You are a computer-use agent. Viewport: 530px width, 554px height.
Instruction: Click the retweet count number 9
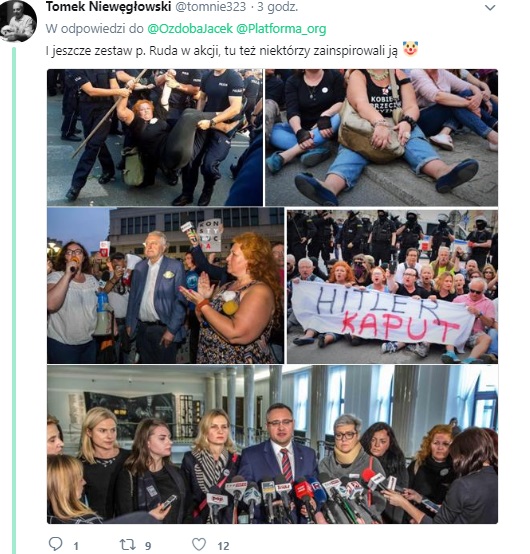pos(148,546)
